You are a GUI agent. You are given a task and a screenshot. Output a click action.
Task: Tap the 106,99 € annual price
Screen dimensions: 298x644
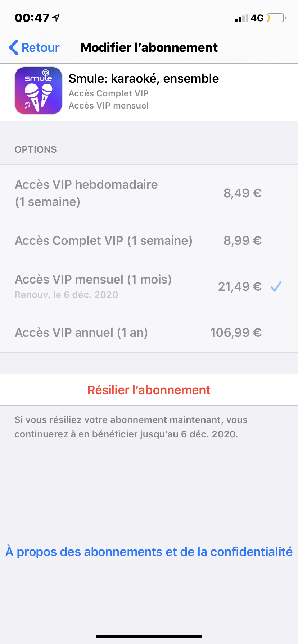point(236,332)
